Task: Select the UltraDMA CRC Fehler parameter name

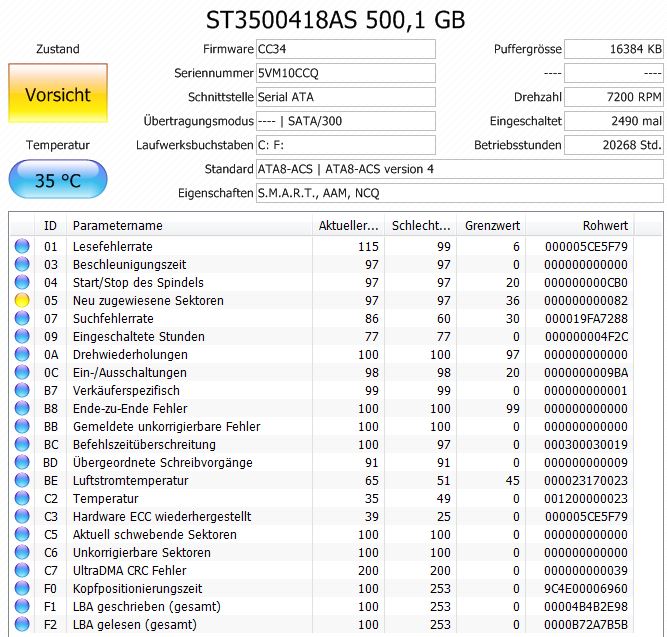Action: 129,570
